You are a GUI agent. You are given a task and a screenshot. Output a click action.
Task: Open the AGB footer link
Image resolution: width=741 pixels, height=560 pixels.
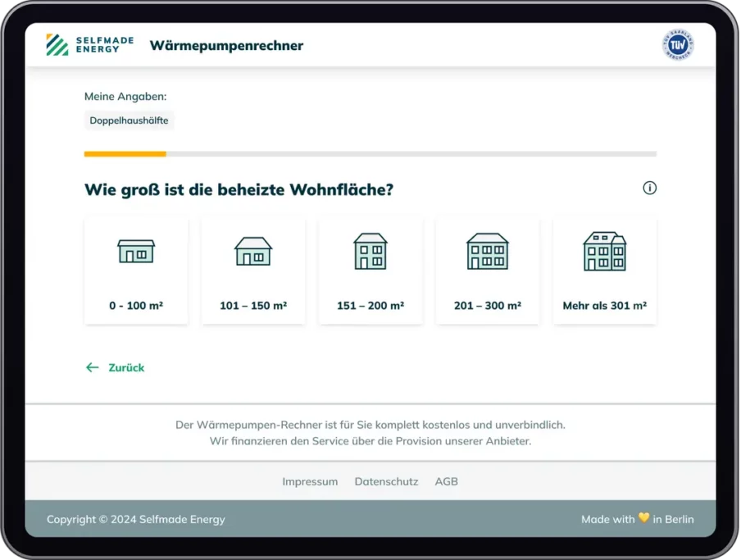[446, 481]
